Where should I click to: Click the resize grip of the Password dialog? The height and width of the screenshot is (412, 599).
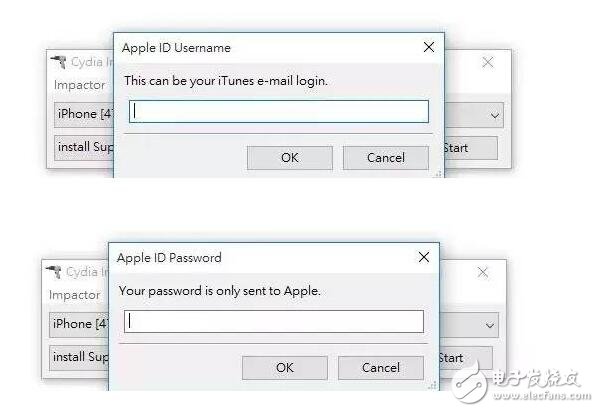[x=433, y=386]
